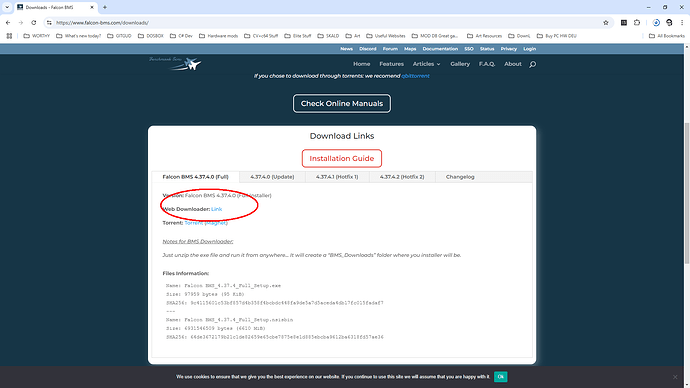
Task: Dismiss the cookie notice with the X
Action: click(x=675, y=377)
